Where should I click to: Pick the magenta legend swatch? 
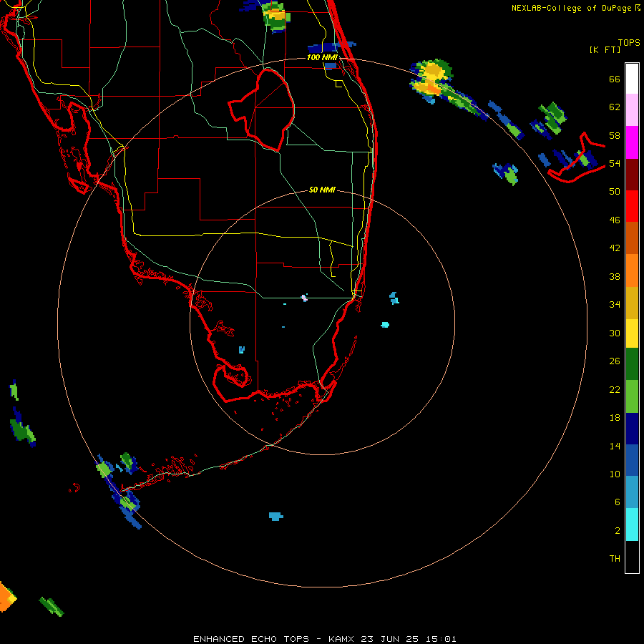tap(632, 142)
